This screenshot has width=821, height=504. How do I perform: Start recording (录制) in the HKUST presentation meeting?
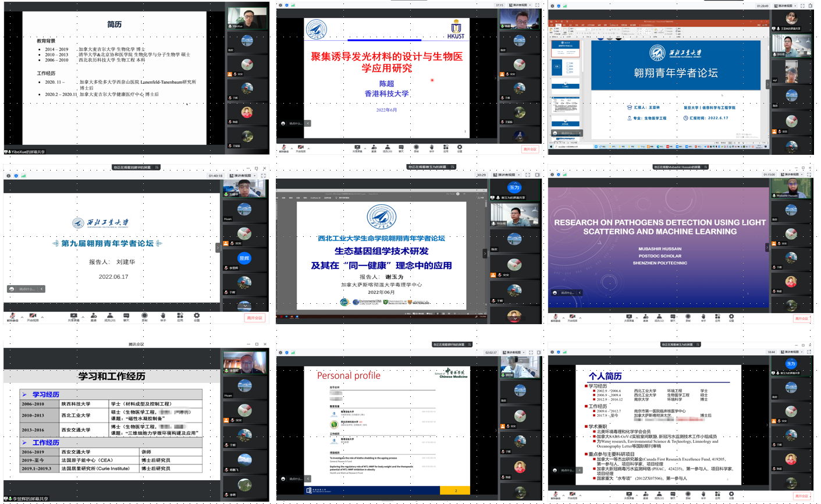click(416, 148)
